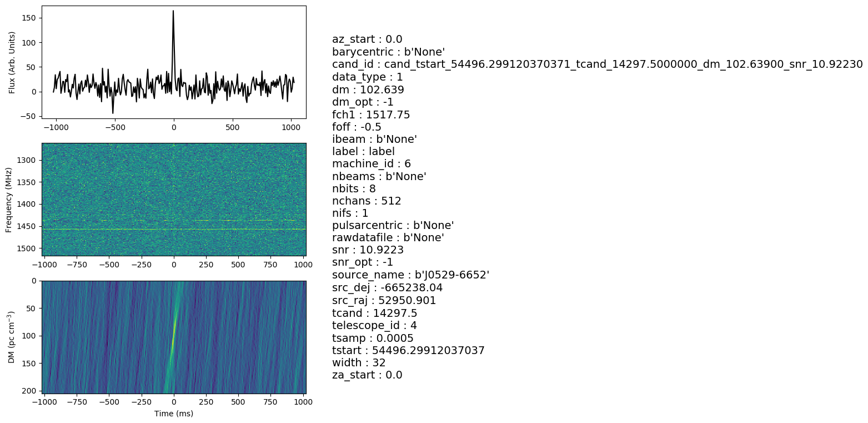Click the 'DM (pc cm⁻³)' axis label
The height and width of the screenshot is (423, 868).
[12, 337]
